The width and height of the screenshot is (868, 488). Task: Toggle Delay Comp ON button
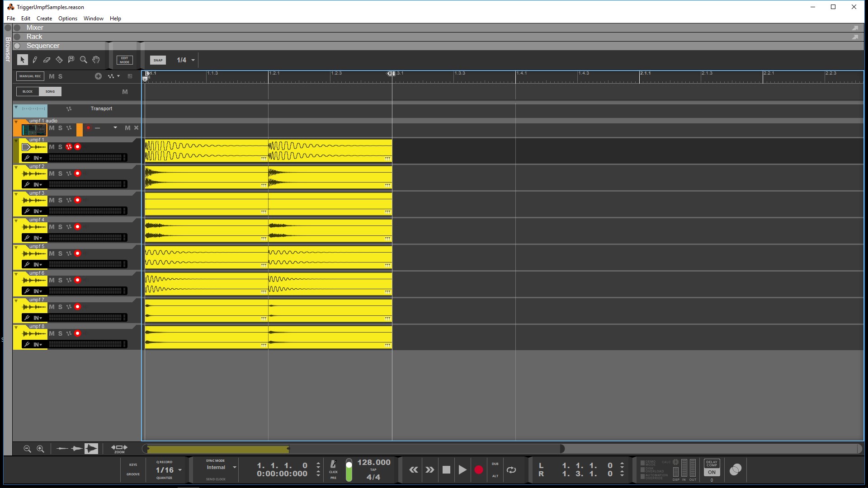pyautogui.click(x=712, y=472)
